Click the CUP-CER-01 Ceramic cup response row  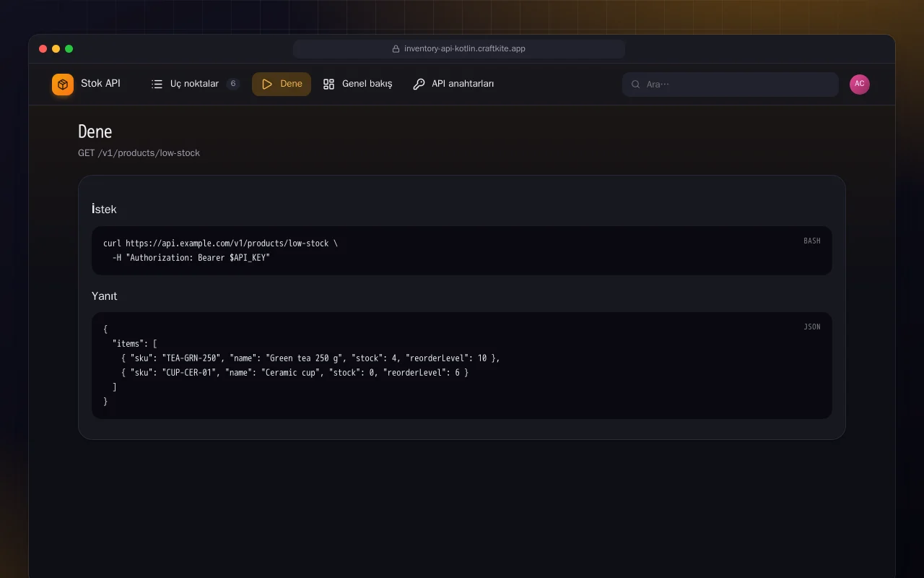point(295,373)
